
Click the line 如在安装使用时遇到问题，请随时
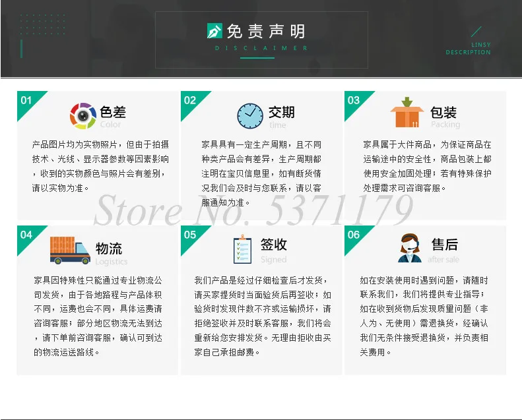(x=424, y=280)
